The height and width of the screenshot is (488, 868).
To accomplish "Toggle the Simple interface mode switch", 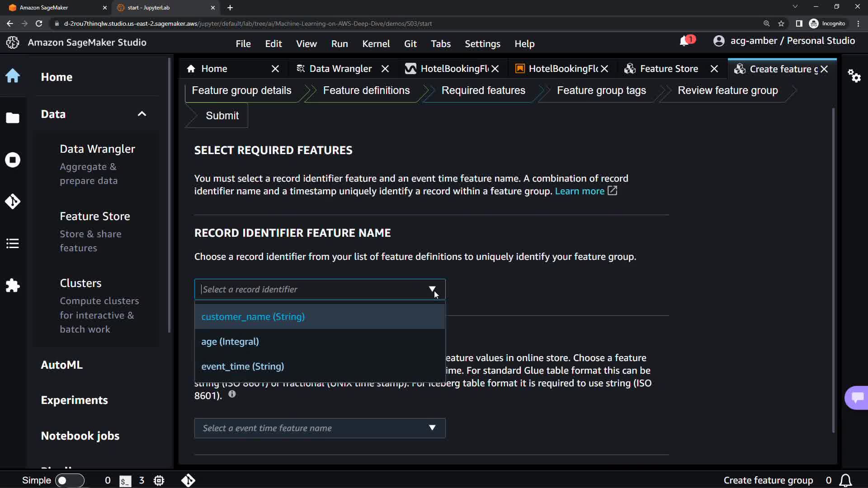I will tap(70, 480).
